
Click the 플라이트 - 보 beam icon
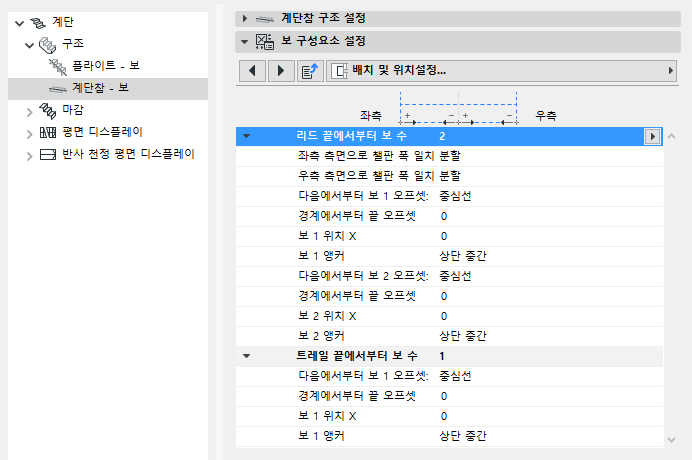58,66
